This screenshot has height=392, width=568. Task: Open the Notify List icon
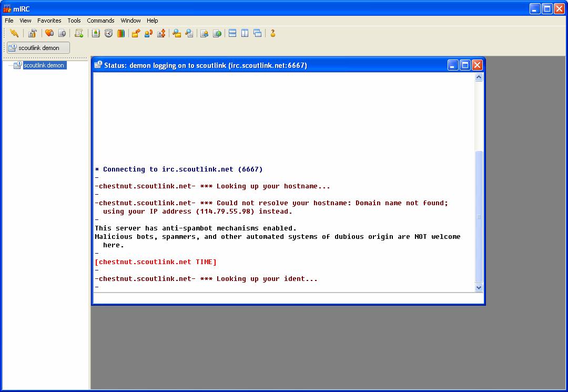[204, 33]
